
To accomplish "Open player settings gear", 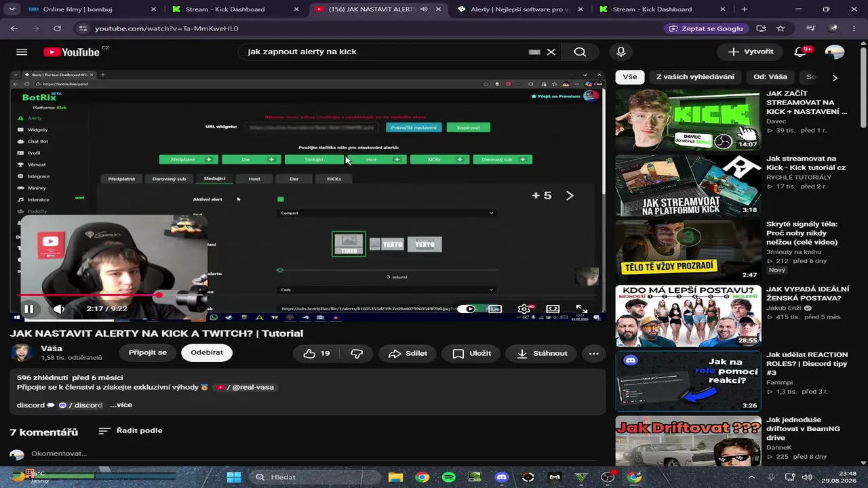I will [x=524, y=309].
